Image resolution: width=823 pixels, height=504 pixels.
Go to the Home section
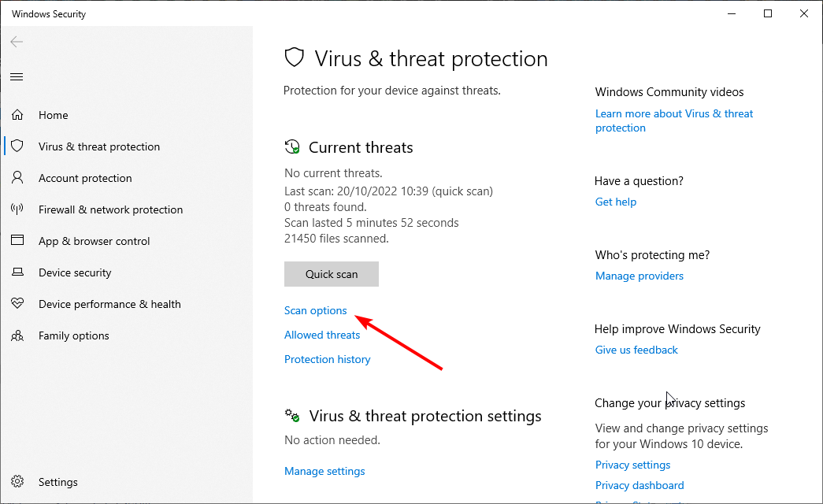coord(53,115)
